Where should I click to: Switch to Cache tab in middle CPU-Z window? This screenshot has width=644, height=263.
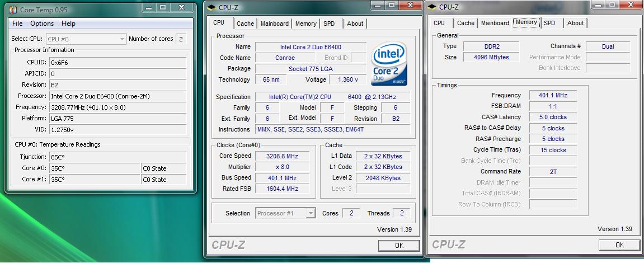pos(245,24)
